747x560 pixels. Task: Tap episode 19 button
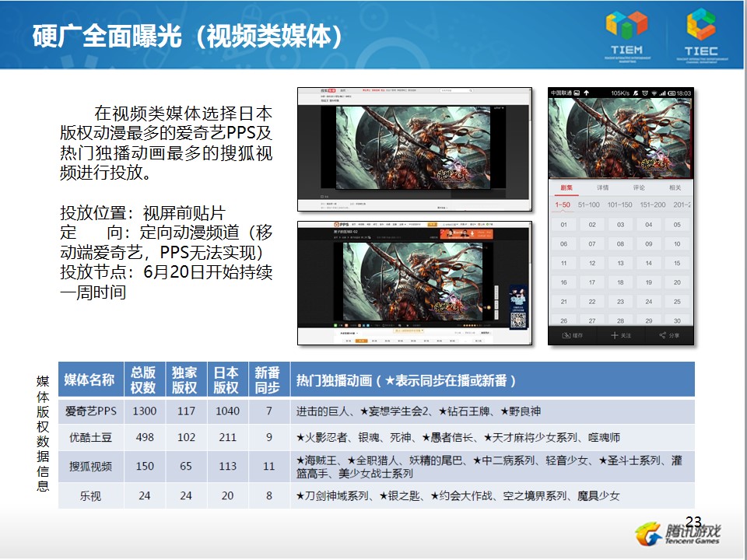point(649,282)
